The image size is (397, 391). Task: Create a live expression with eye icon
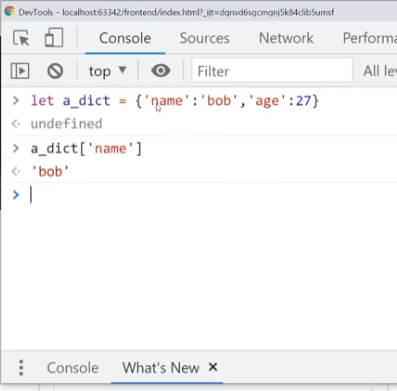(161, 71)
